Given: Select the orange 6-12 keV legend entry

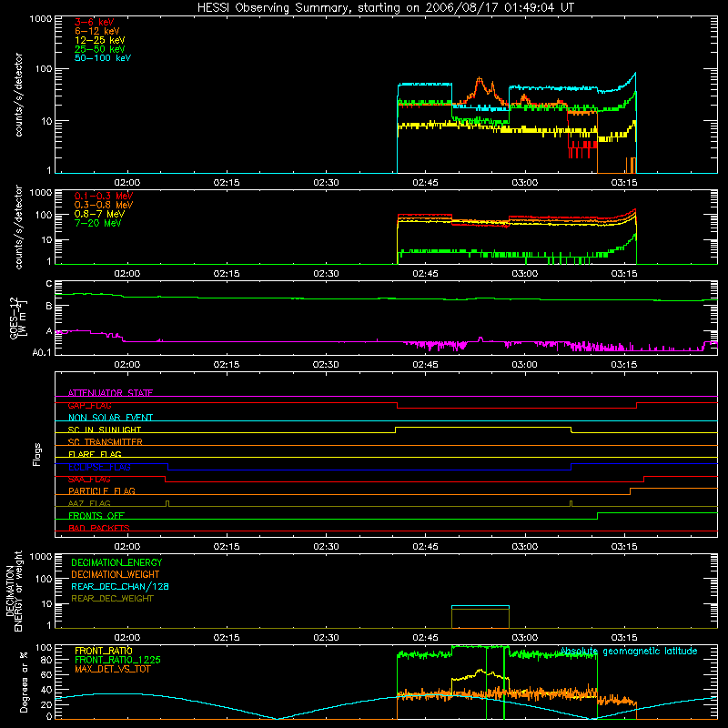Looking at the screenshot, I should click(96, 31).
